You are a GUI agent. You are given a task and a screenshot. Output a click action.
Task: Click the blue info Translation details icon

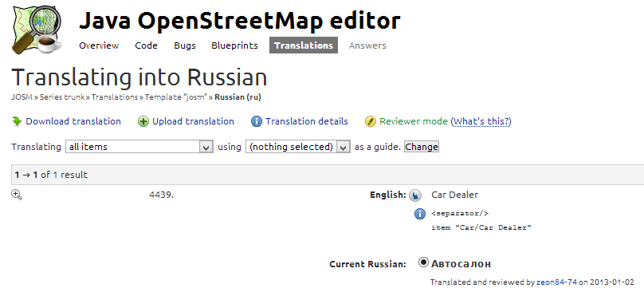pyautogui.click(x=257, y=122)
